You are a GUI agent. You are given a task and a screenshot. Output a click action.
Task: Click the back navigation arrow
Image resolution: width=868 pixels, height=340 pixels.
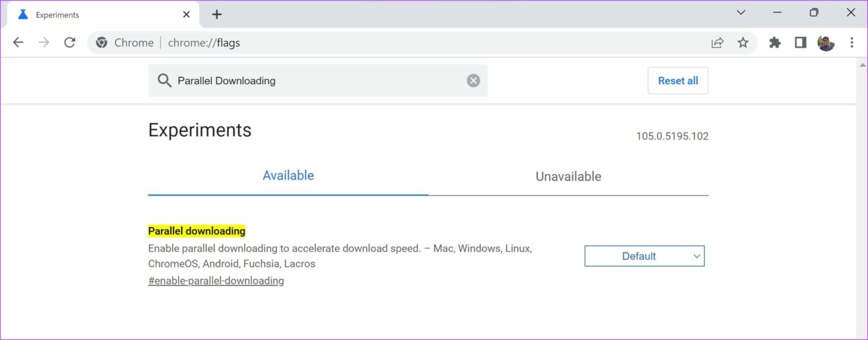click(18, 42)
